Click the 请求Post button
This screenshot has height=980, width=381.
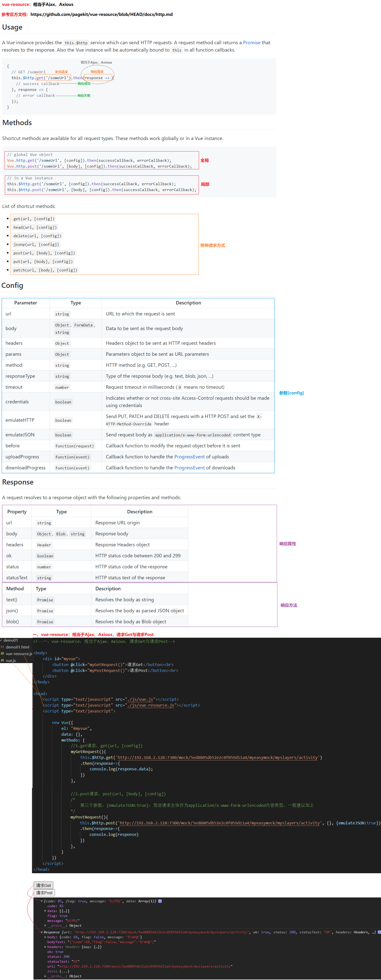[x=44, y=893]
